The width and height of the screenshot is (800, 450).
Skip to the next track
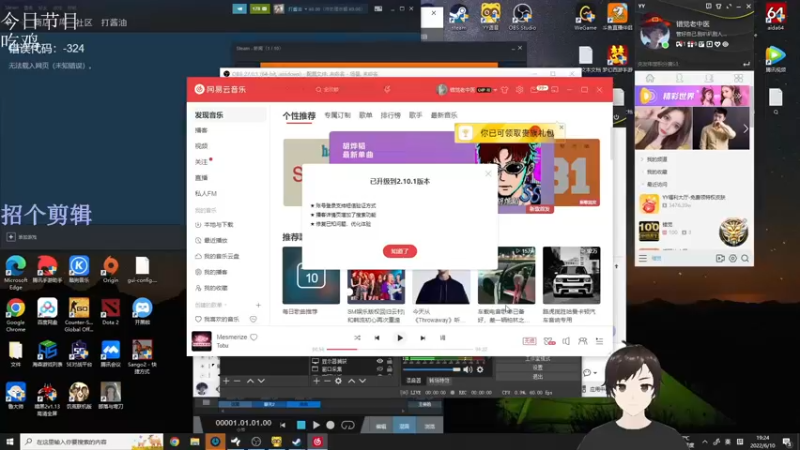(x=423, y=338)
